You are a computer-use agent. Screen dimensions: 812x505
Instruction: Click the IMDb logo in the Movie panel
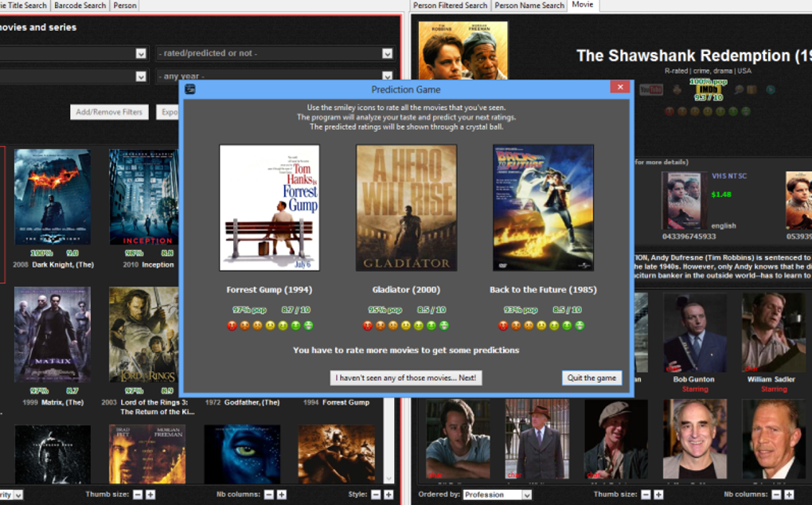[x=708, y=89]
